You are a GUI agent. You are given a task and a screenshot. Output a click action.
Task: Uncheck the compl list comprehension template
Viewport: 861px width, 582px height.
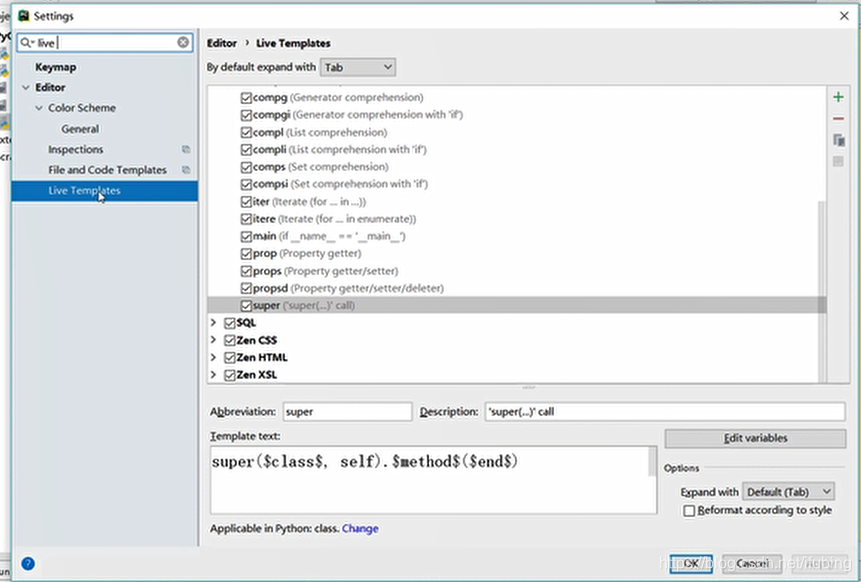(x=246, y=133)
